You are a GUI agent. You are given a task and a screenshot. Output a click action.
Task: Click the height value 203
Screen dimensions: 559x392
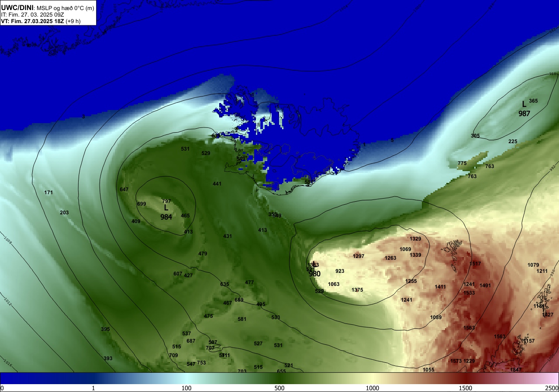pos(64,213)
